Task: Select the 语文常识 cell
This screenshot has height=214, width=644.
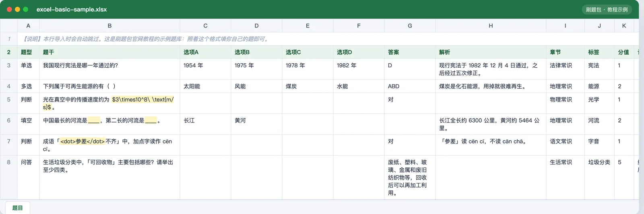Action: (x=565, y=145)
